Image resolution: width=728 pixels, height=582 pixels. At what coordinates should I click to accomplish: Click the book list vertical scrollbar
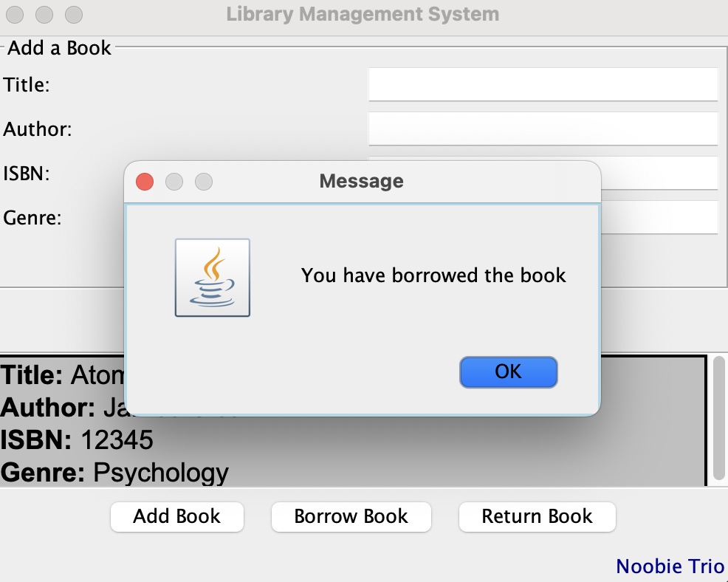(x=718, y=418)
